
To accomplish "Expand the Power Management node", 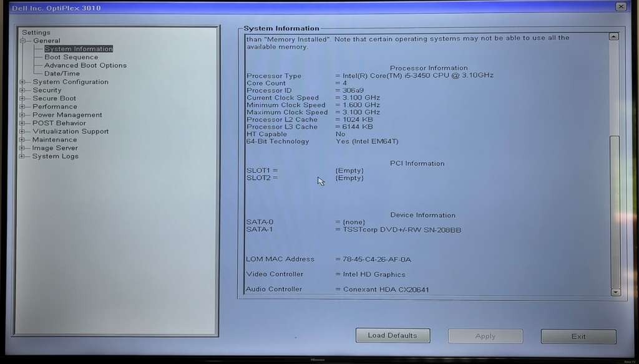I will click(x=22, y=115).
